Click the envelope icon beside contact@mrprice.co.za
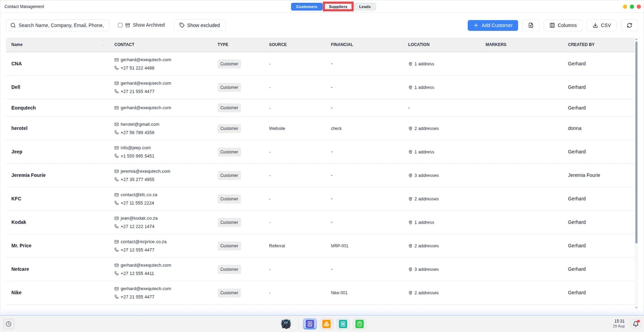644x332 pixels. click(116, 242)
